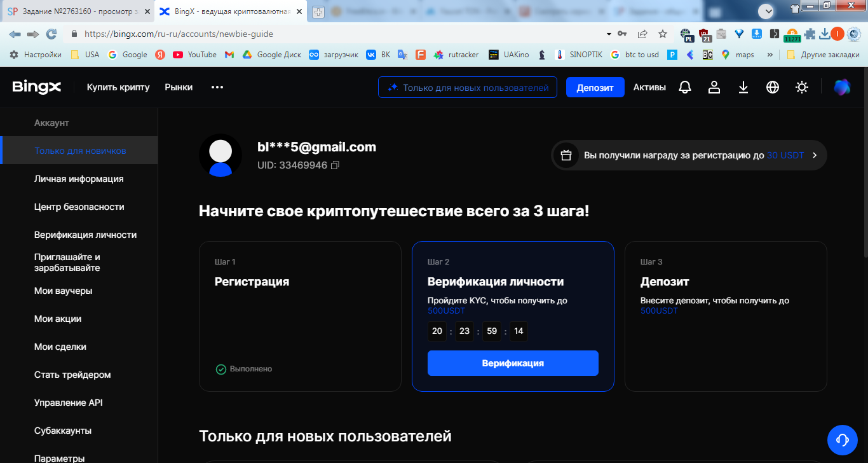Open the three-dots more menu

217,87
